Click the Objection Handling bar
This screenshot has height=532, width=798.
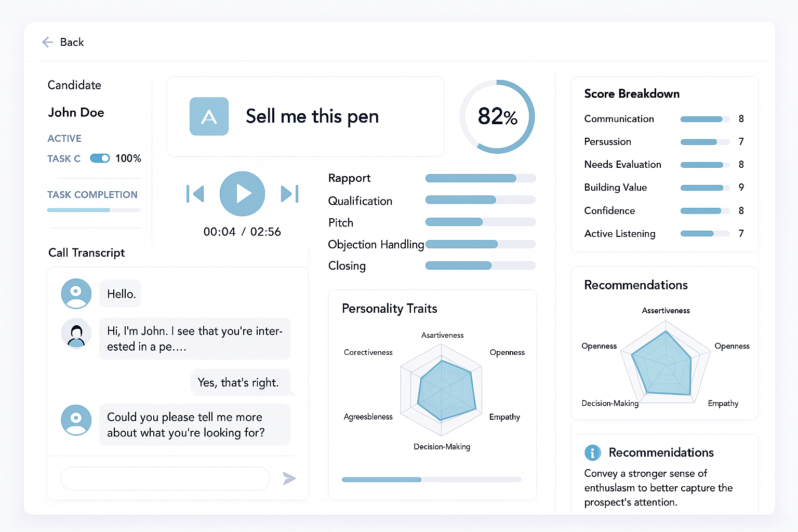(x=480, y=244)
